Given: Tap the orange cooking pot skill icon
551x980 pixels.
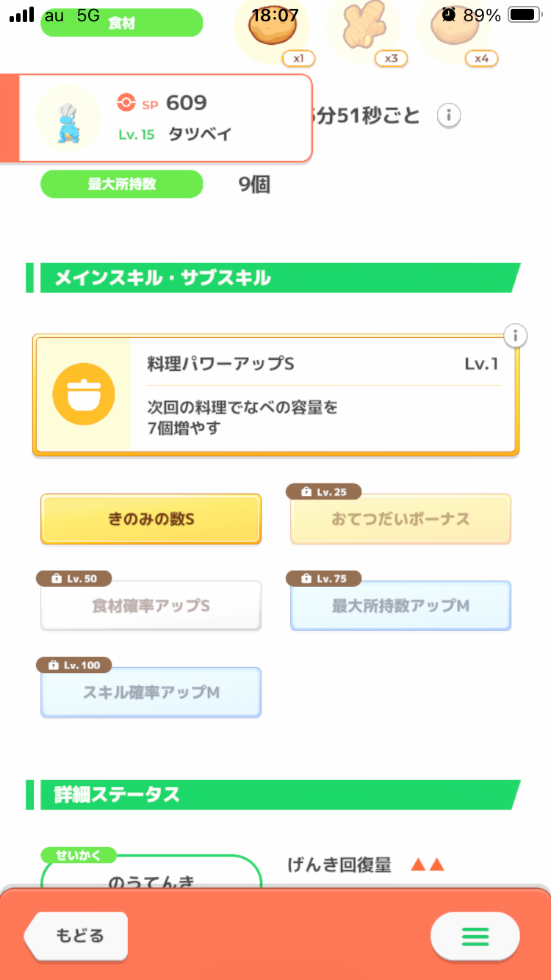Looking at the screenshot, I should tap(84, 394).
